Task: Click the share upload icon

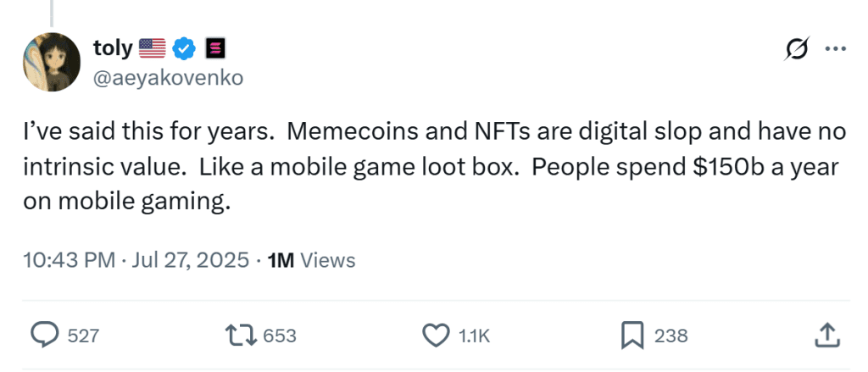Action: tap(826, 336)
